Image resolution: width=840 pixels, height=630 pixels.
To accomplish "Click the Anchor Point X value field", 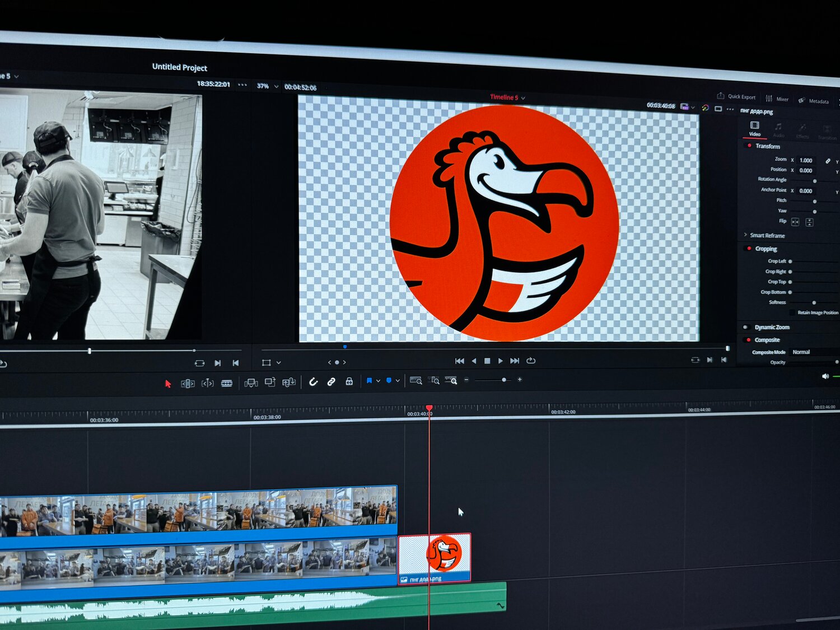I will point(806,191).
